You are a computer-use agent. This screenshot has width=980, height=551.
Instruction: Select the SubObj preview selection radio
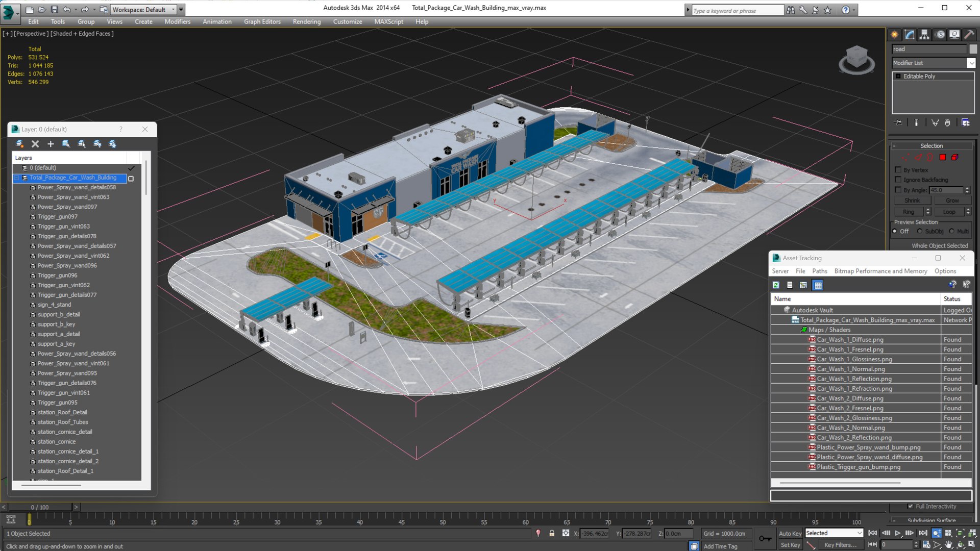920,231
